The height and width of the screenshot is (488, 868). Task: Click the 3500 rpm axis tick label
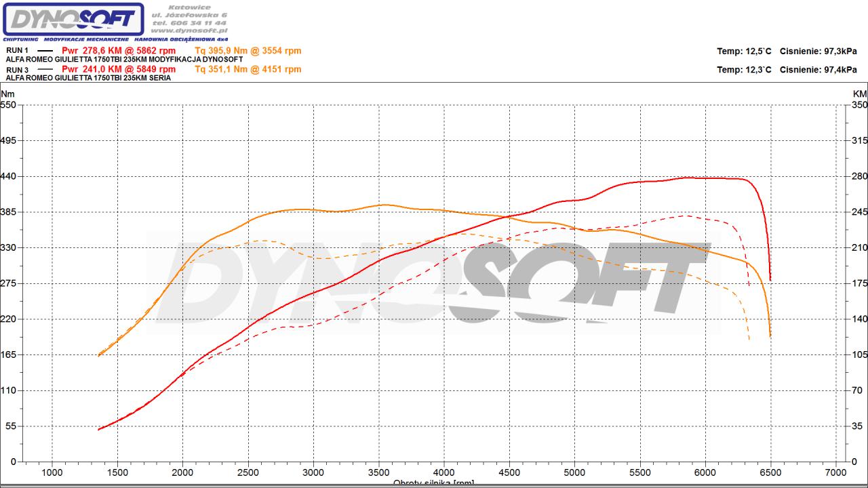coord(378,472)
